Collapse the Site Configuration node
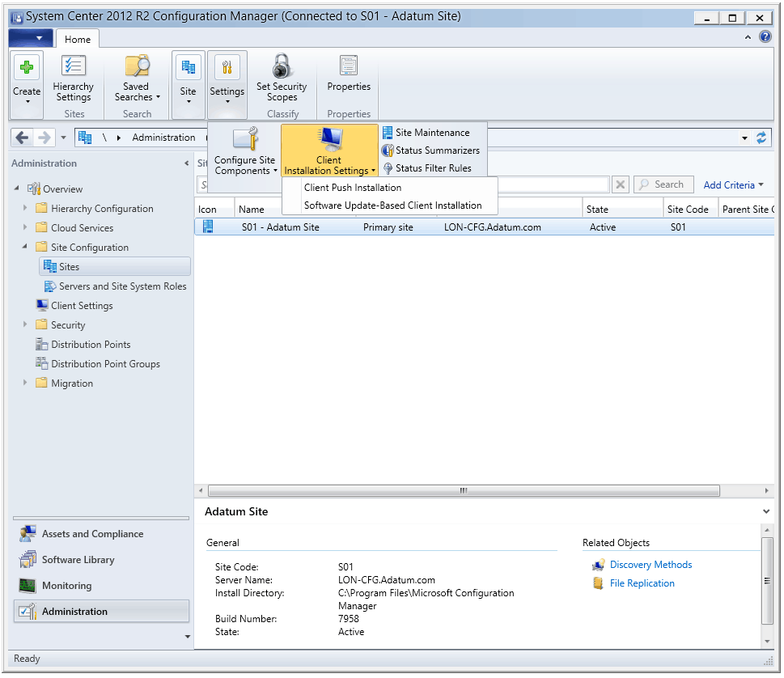The width and height of the screenshot is (784, 678). [24, 247]
